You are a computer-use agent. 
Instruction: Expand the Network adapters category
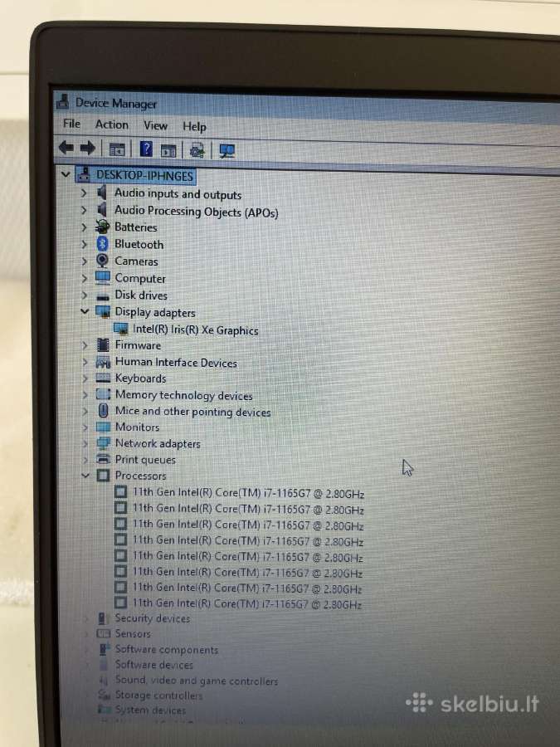[x=85, y=443]
